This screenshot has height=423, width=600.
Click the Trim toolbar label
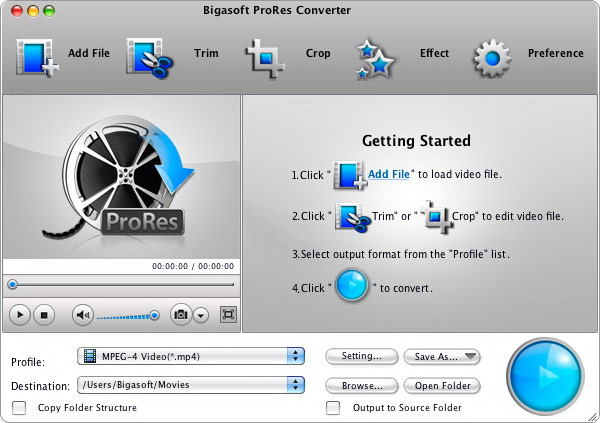tap(206, 53)
